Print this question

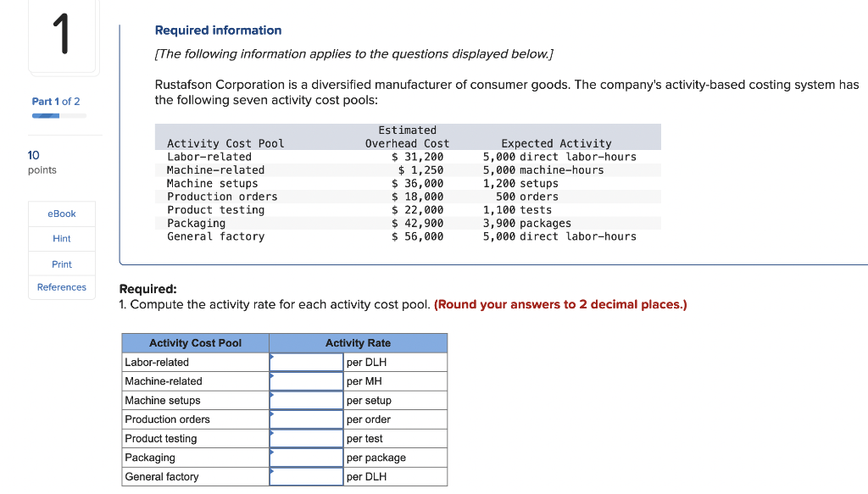tap(61, 264)
